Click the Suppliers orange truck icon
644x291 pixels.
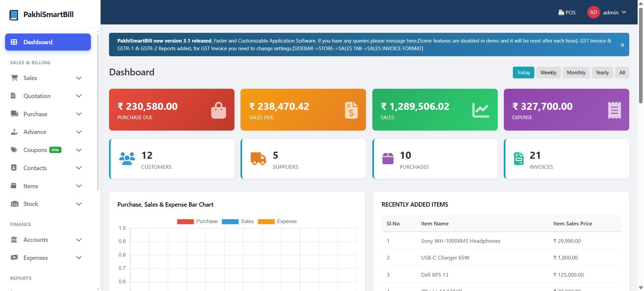click(258, 158)
